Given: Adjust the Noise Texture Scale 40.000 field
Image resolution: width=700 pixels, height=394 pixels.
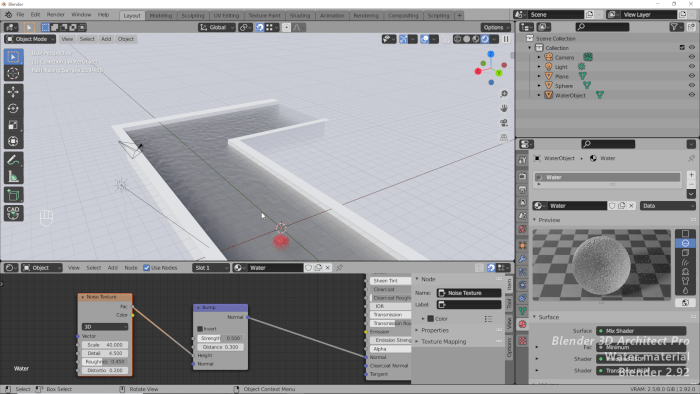Looking at the screenshot, I should (x=105, y=345).
